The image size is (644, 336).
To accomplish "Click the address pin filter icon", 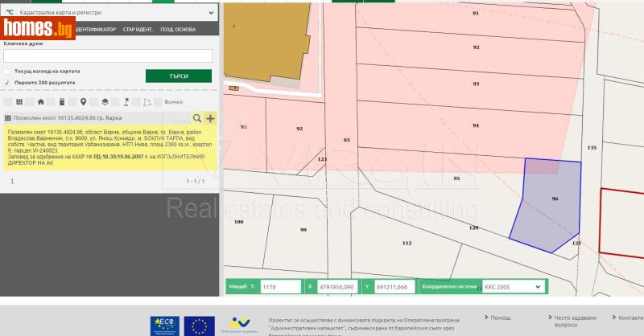I will 84,102.
